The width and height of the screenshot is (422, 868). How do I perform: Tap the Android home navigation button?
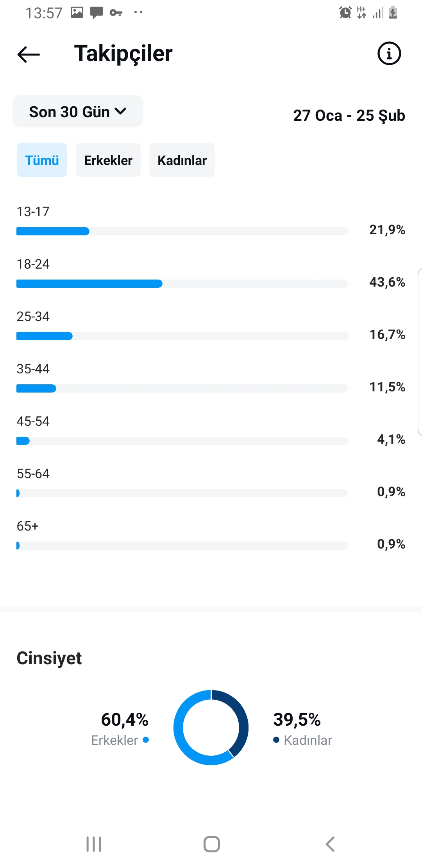tap(211, 844)
